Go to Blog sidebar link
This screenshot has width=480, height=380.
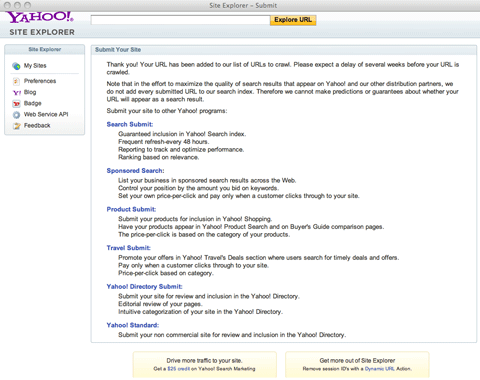point(30,92)
